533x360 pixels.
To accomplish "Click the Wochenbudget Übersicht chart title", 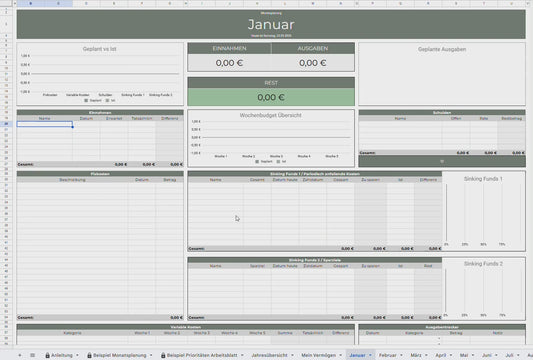I will click(x=271, y=115).
